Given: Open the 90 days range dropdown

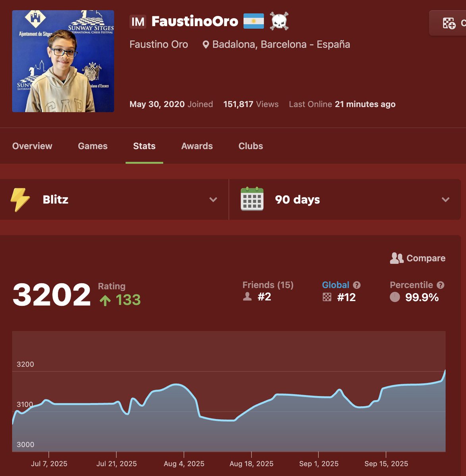Looking at the screenshot, I should [345, 200].
